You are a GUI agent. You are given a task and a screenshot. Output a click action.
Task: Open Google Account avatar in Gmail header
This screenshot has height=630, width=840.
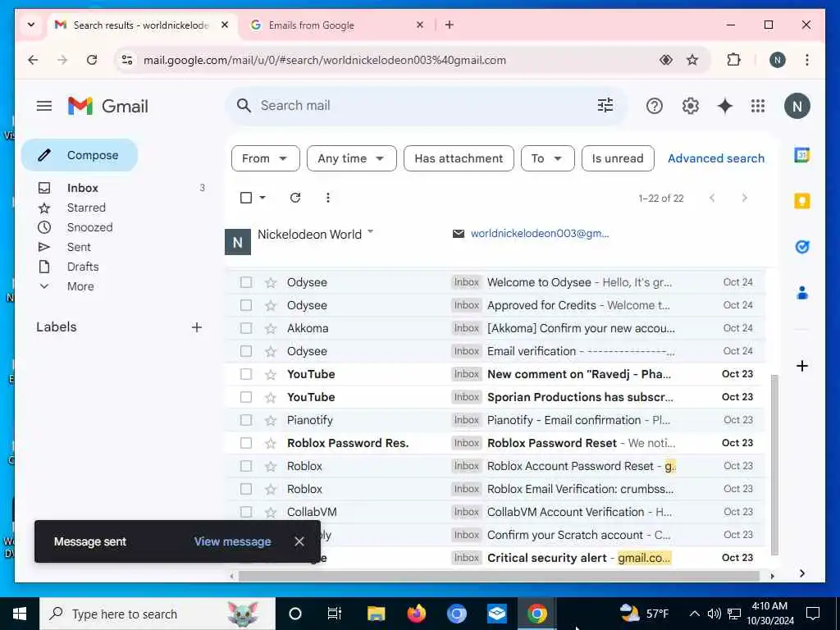coord(797,106)
